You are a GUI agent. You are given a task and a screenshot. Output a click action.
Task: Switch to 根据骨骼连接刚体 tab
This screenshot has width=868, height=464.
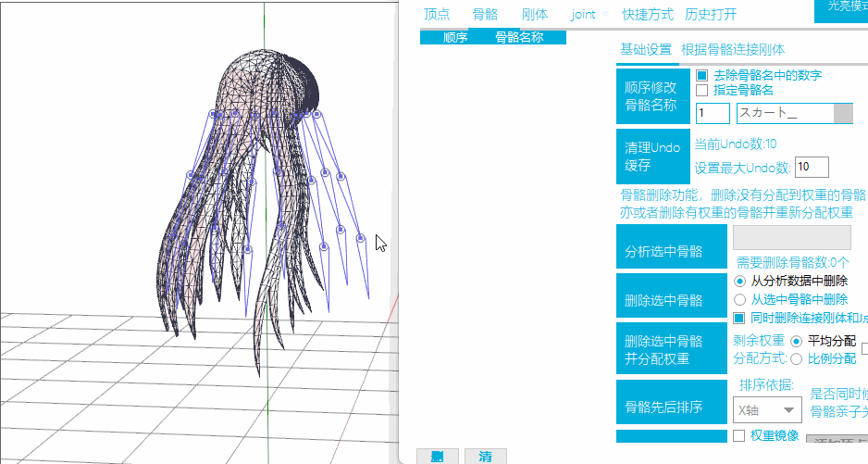click(x=733, y=50)
